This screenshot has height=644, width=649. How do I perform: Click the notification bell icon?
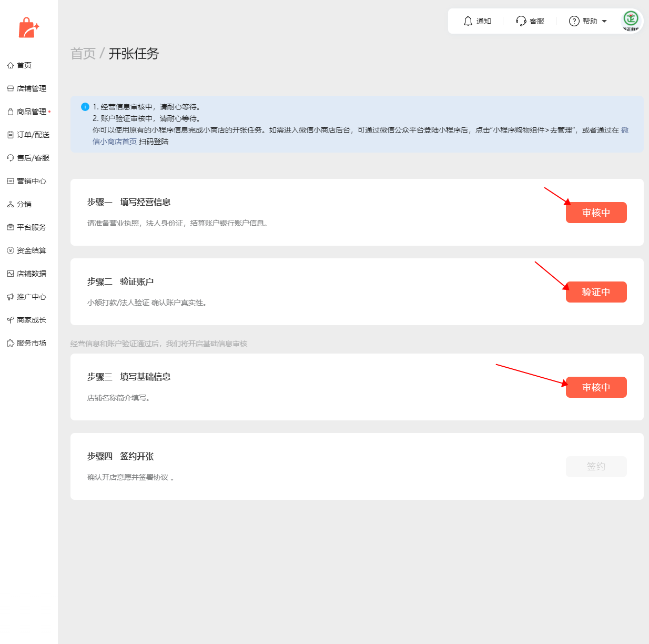click(x=468, y=21)
